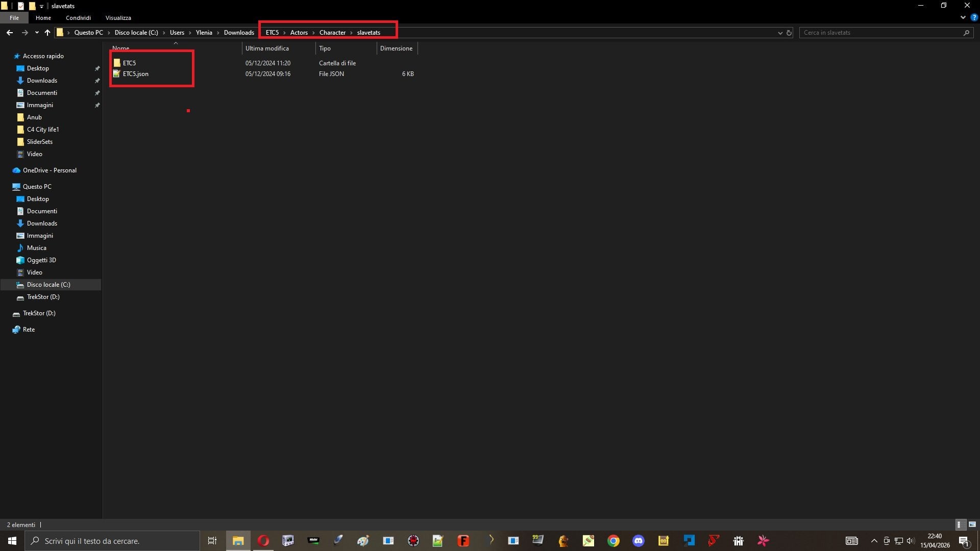Expand the ribbon with the chevron
This screenshot has height=551, width=980.
(x=963, y=17)
